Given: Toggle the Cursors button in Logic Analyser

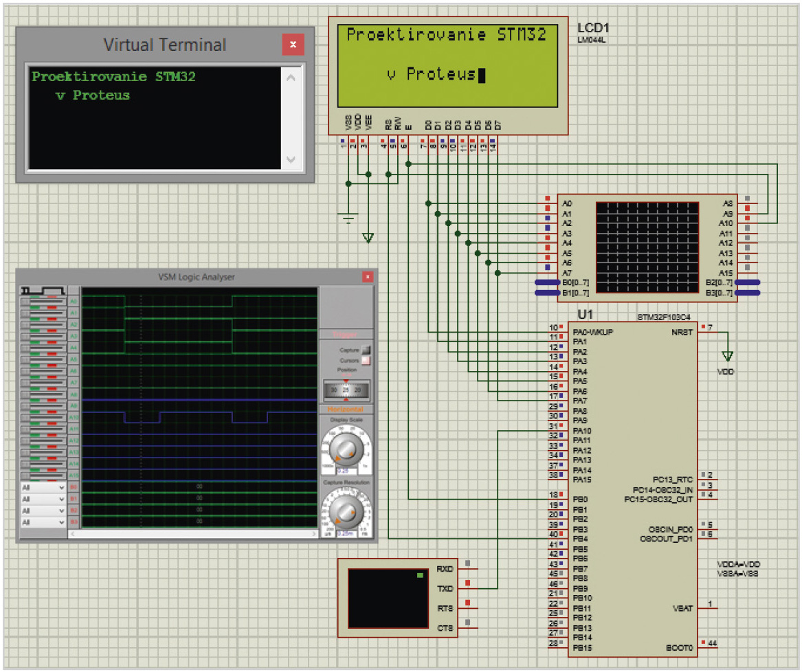Looking at the screenshot, I should [x=366, y=361].
